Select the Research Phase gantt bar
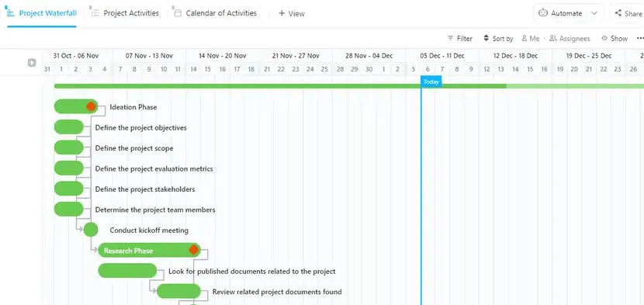This screenshot has height=305, width=644. pos(149,251)
